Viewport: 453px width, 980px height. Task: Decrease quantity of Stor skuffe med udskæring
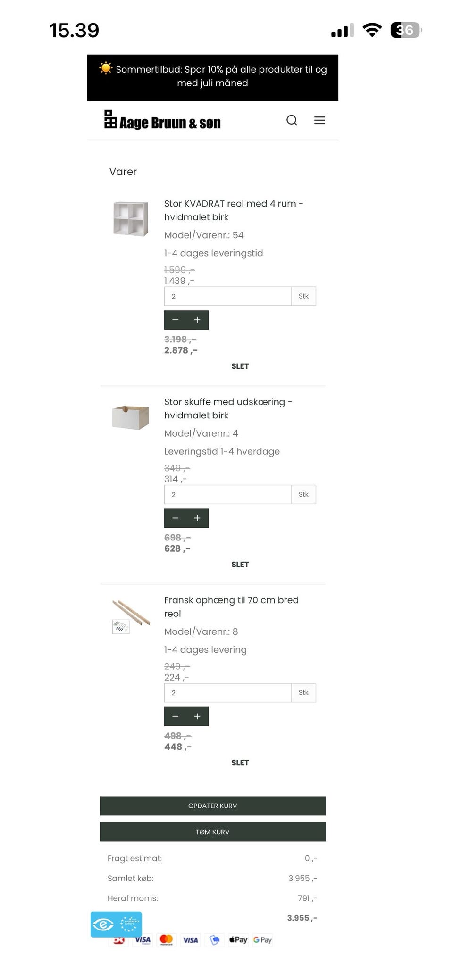175,518
